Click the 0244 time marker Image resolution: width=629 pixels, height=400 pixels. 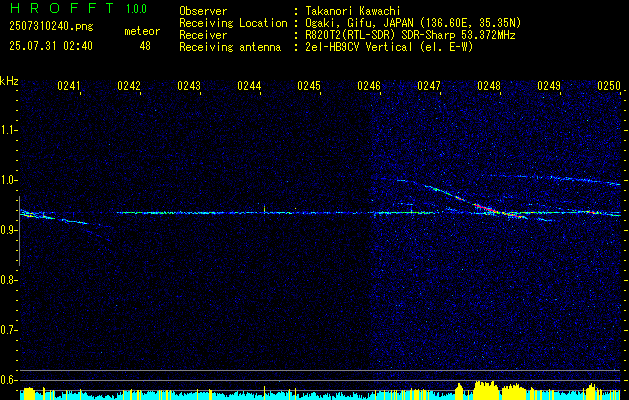[249, 85]
